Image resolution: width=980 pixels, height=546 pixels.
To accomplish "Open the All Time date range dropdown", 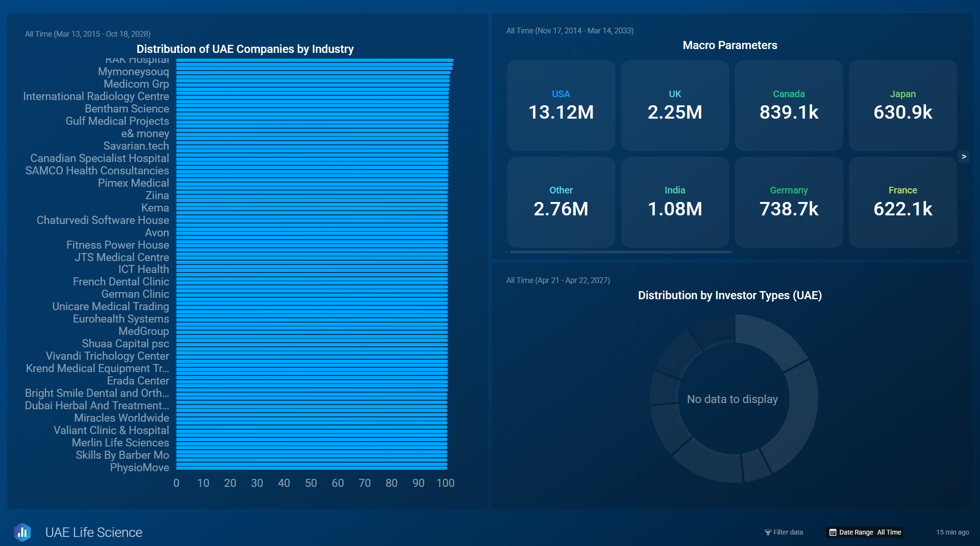I will point(889,532).
